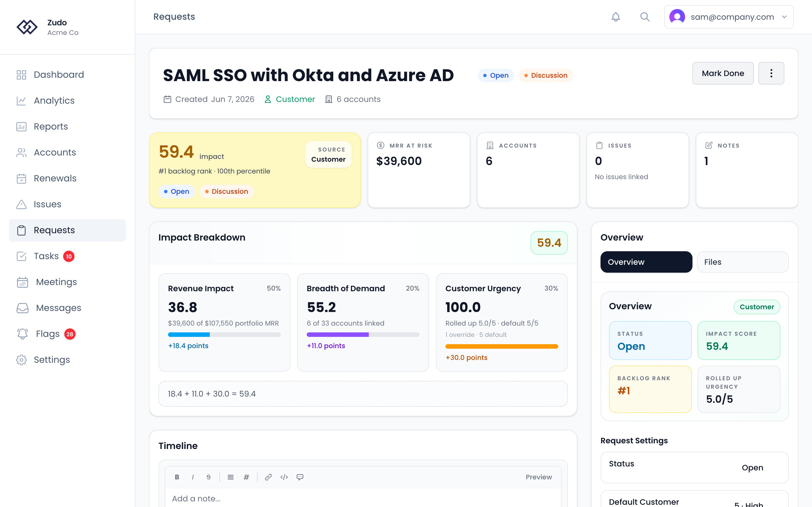Open the Status dropdown showing Open
The width and height of the screenshot is (812, 507).
(x=694, y=468)
